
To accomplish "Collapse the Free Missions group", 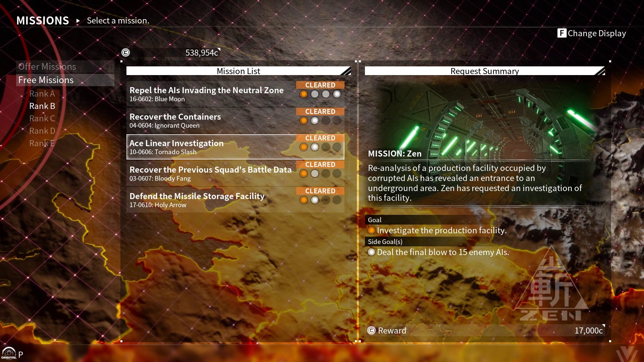I will (x=46, y=80).
